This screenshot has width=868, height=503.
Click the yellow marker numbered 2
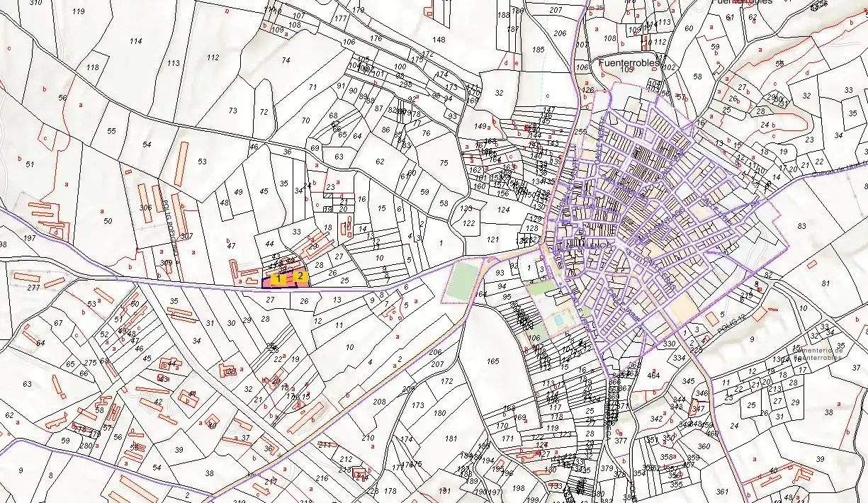(x=300, y=276)
